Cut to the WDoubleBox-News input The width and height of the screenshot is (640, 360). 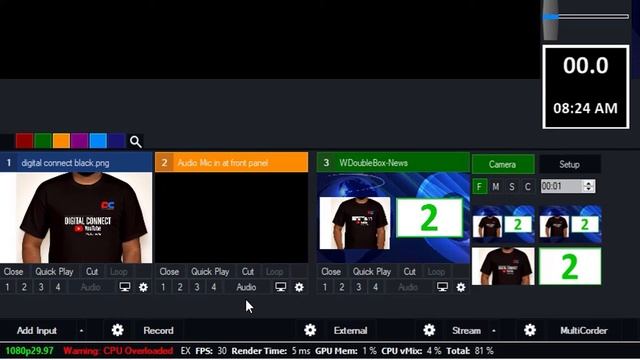[409, 272]
